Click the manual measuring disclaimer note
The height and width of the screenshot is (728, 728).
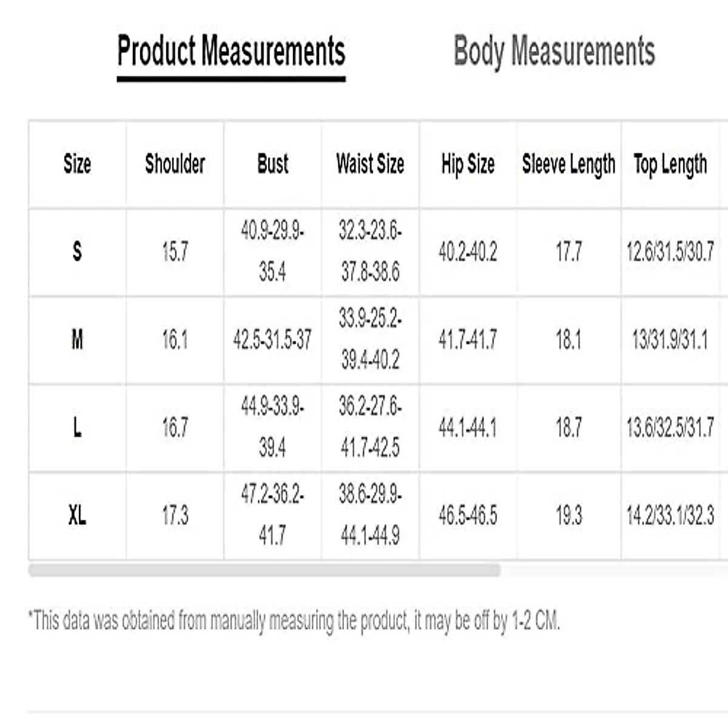click(x=294, y=621)
